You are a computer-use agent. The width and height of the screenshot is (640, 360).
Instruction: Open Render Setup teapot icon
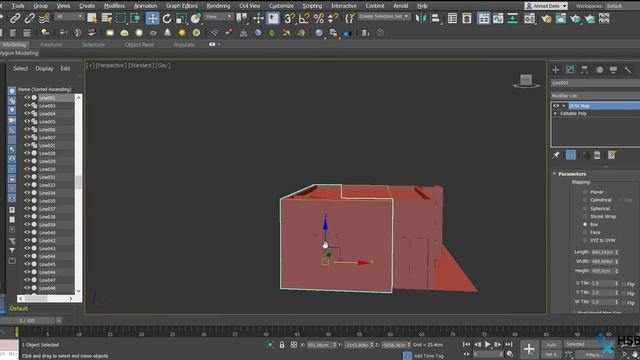coord(547,18)
